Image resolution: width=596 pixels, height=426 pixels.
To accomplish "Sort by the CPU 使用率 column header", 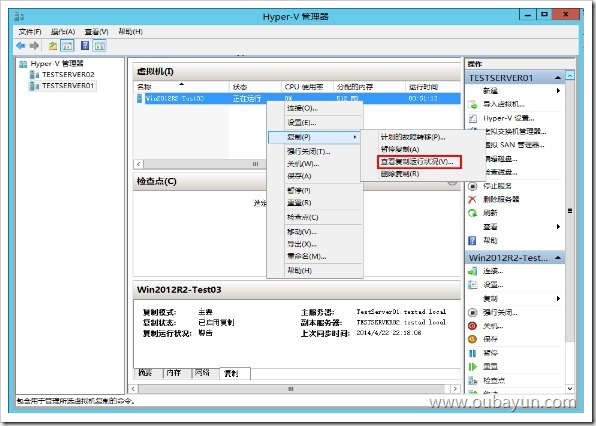I will (x=307, y=87).
